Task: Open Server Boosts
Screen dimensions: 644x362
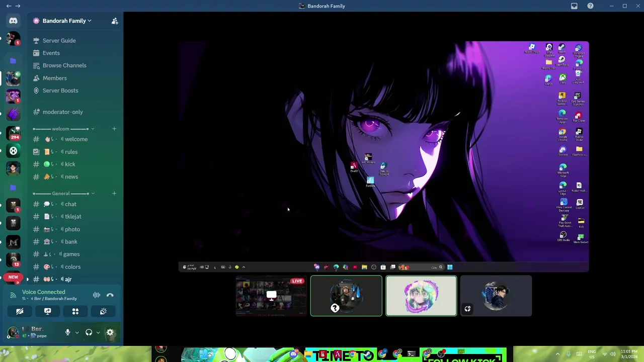Action: tap(73, 90)
